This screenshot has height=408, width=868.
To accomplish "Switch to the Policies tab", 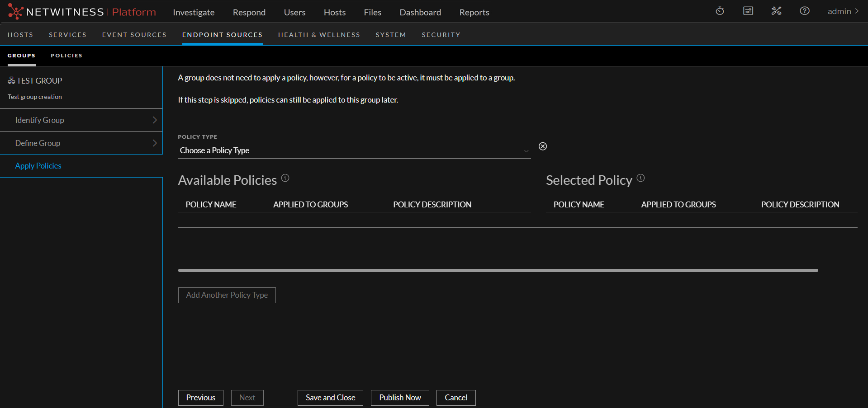I will click(x=66, y=56).
